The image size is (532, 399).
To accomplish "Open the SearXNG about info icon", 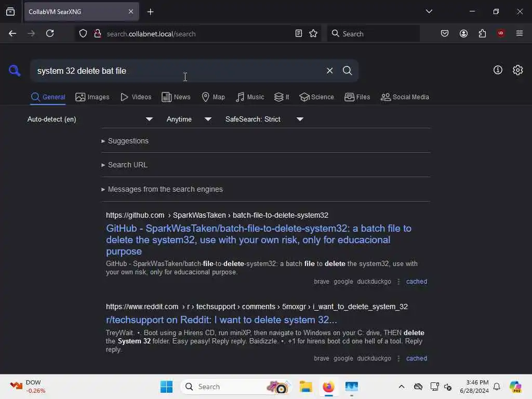I will coord(498,70).
